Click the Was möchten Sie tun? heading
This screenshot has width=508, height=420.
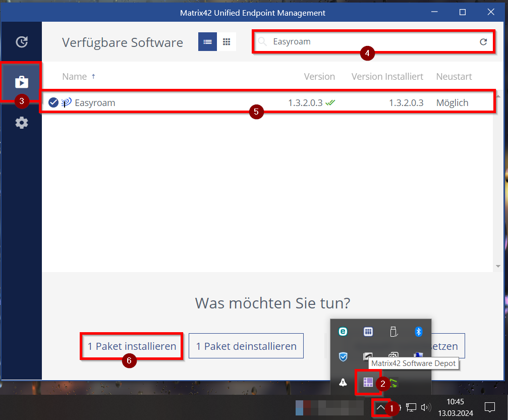(x=273, y=303)
